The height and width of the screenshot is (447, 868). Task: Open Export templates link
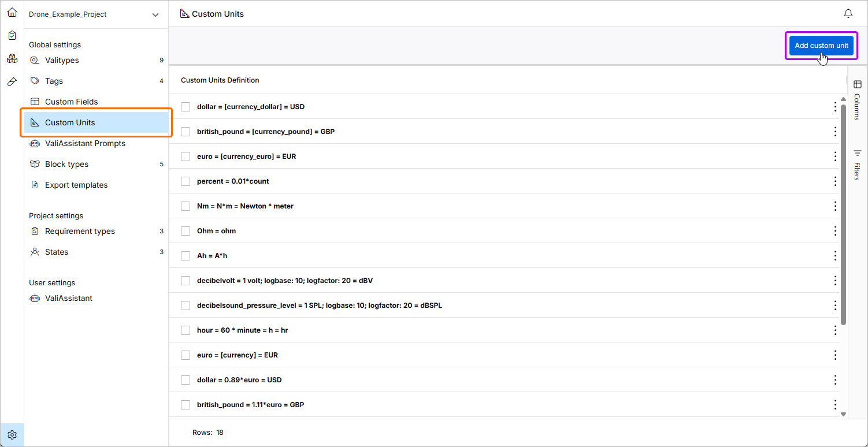pyautogui.click(x=76, y=185)
